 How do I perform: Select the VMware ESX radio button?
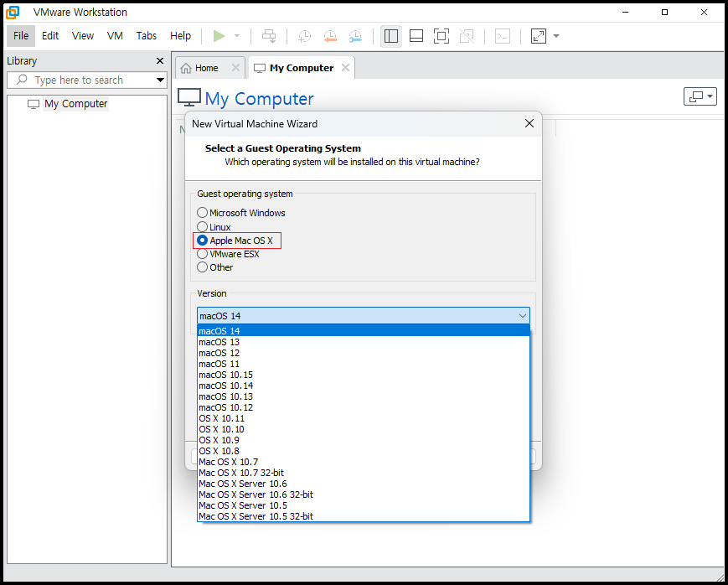tap(202, 254)
